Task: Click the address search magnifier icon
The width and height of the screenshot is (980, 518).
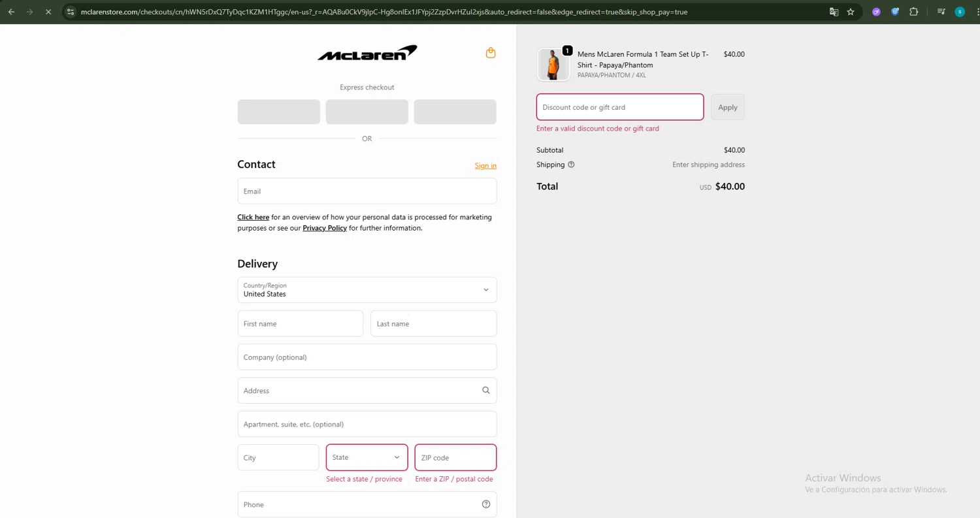Action: [x=485, y=390]
